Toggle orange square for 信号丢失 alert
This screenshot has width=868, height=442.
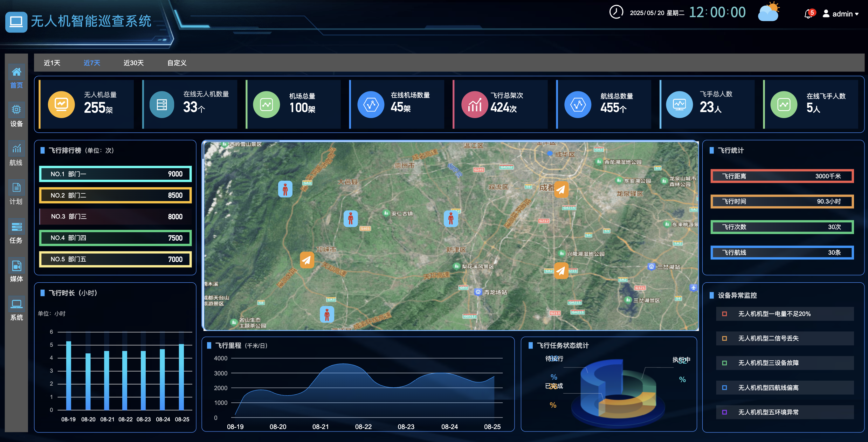724,338
